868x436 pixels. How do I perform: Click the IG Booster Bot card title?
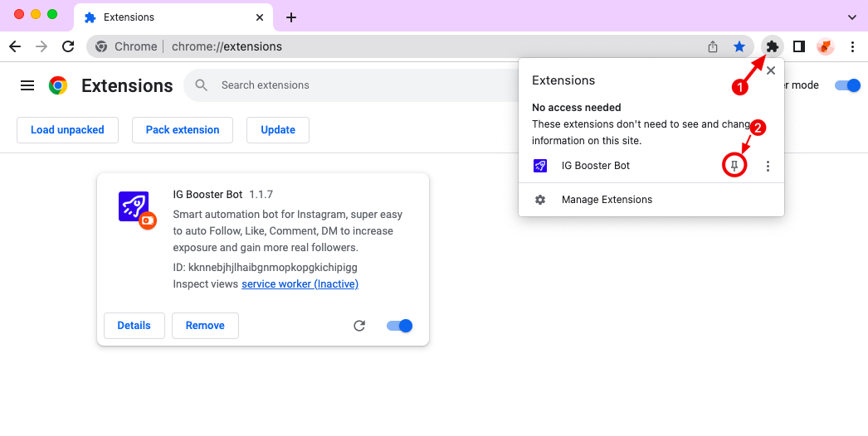tap(207, 195)
